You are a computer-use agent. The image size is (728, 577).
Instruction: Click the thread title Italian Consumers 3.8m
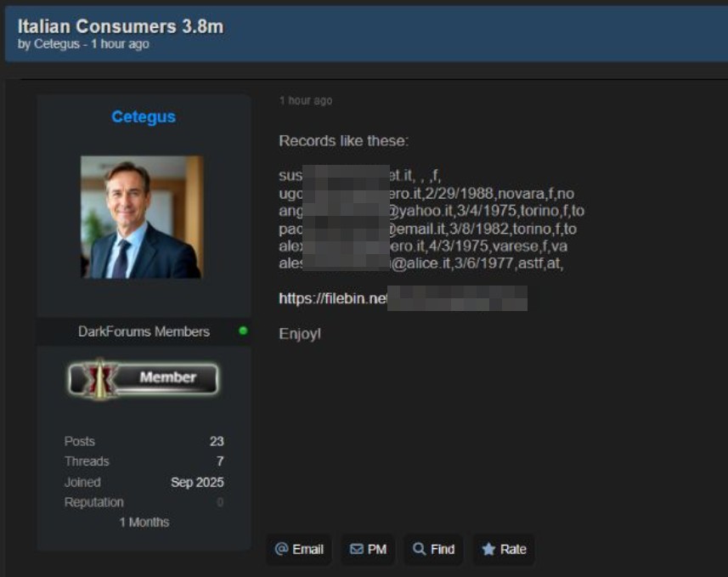point(121,26)
